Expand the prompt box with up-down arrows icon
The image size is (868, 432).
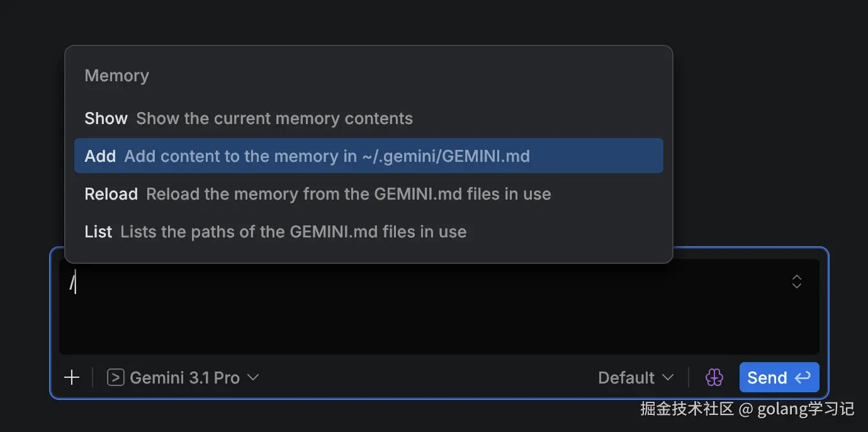pyautogui.click(x=797, y=281)
